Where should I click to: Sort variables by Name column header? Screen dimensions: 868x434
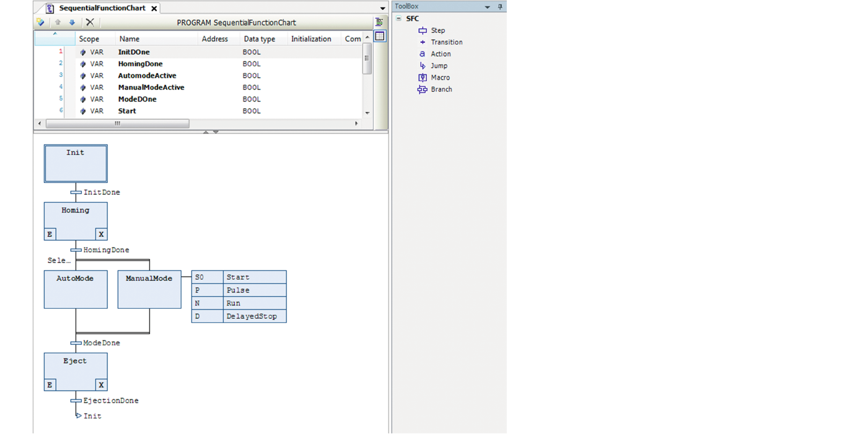click(129, 39)
